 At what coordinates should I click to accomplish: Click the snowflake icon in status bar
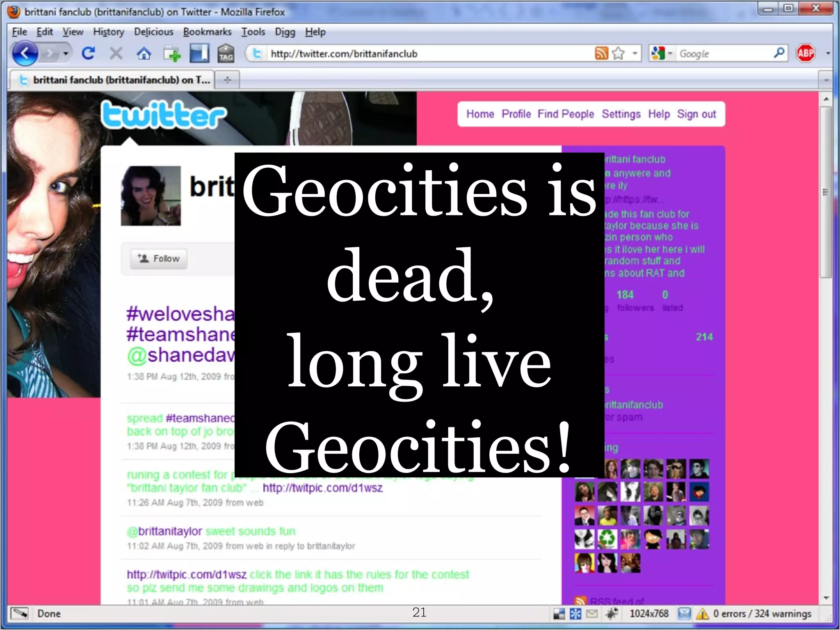(575, 614)
